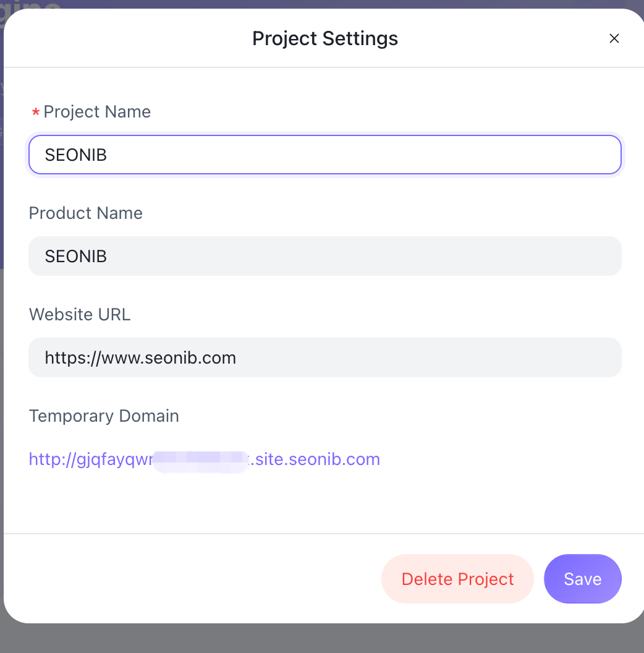Click the Product Name field label
Screen dimensions: 644x653
point(86,213)
